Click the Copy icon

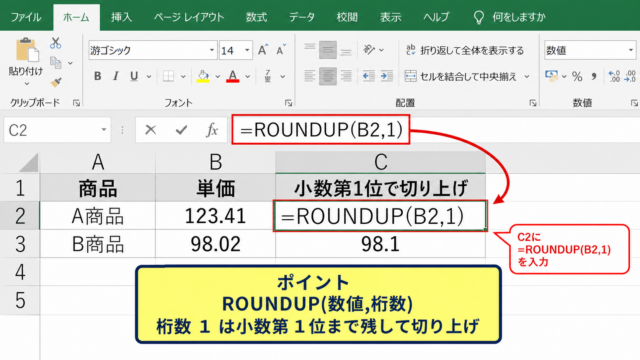point(56,62)
